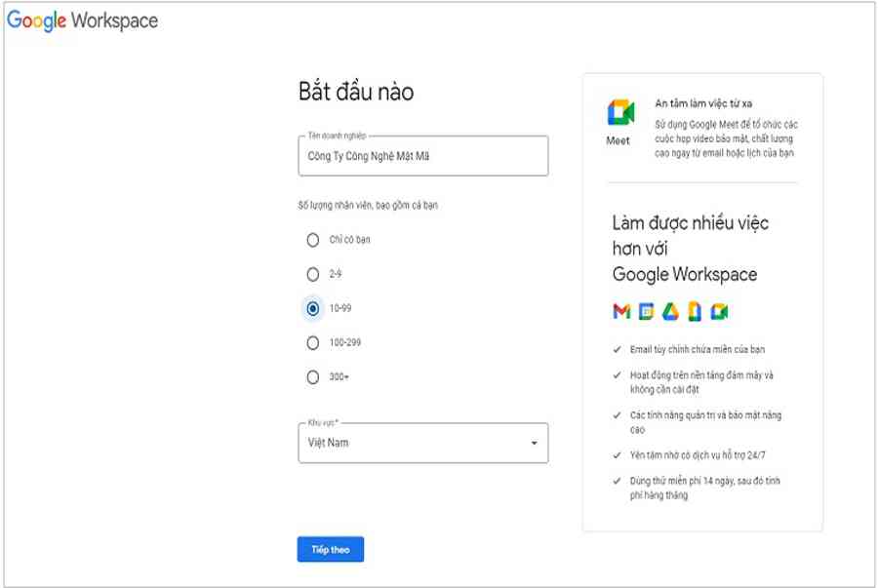Choose the 300+ employees radio button
Screen dimensions: 878x588
point(313,377)
